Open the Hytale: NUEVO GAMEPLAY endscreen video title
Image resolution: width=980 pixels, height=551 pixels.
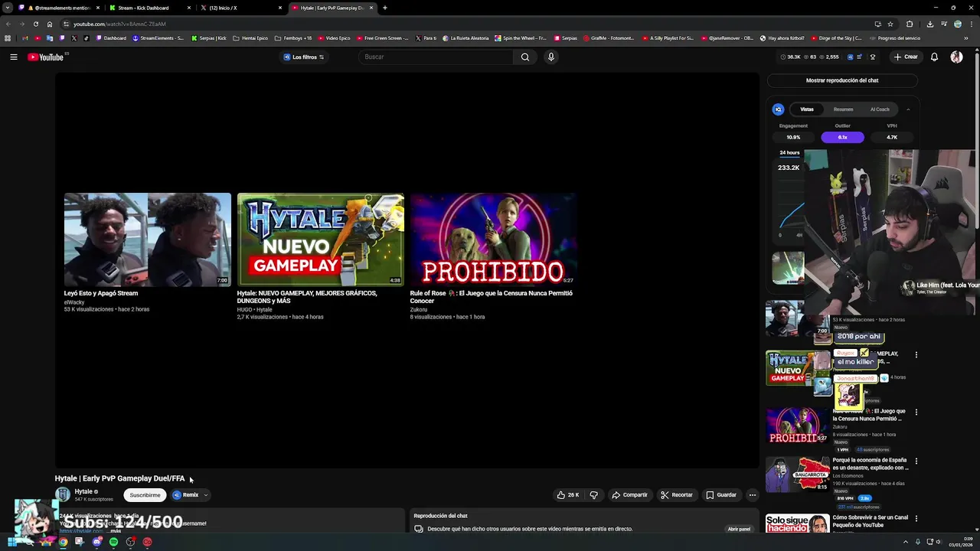[x=307, y=297]
